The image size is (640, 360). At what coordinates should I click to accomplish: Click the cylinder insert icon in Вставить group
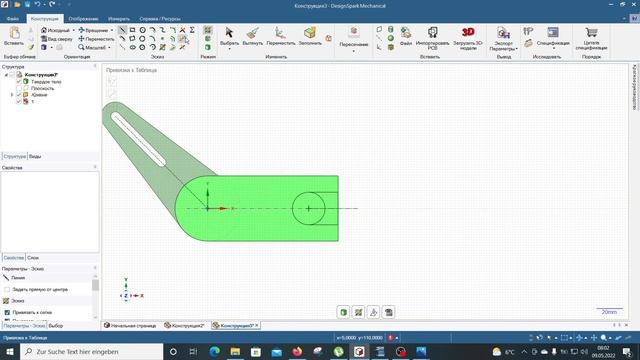(x=391, y=29)
